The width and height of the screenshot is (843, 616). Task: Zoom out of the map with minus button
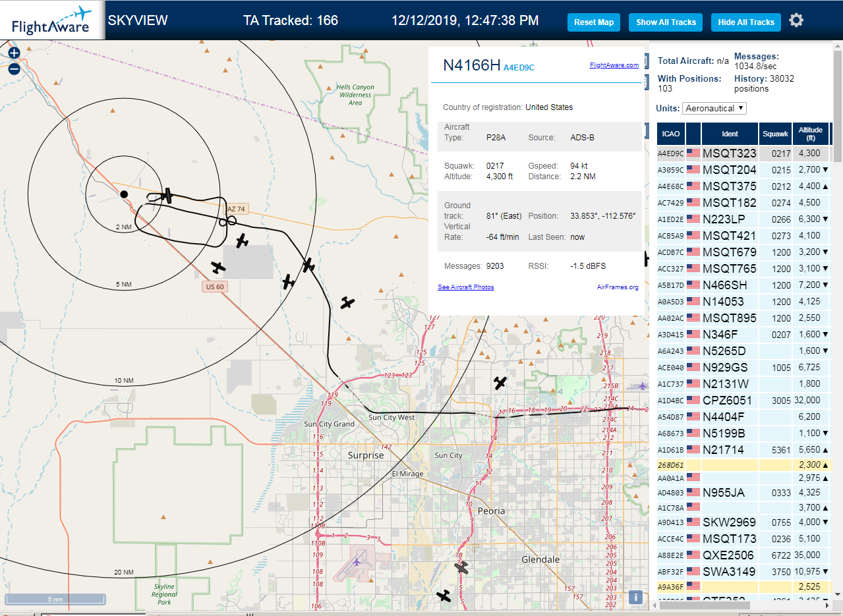14,69
